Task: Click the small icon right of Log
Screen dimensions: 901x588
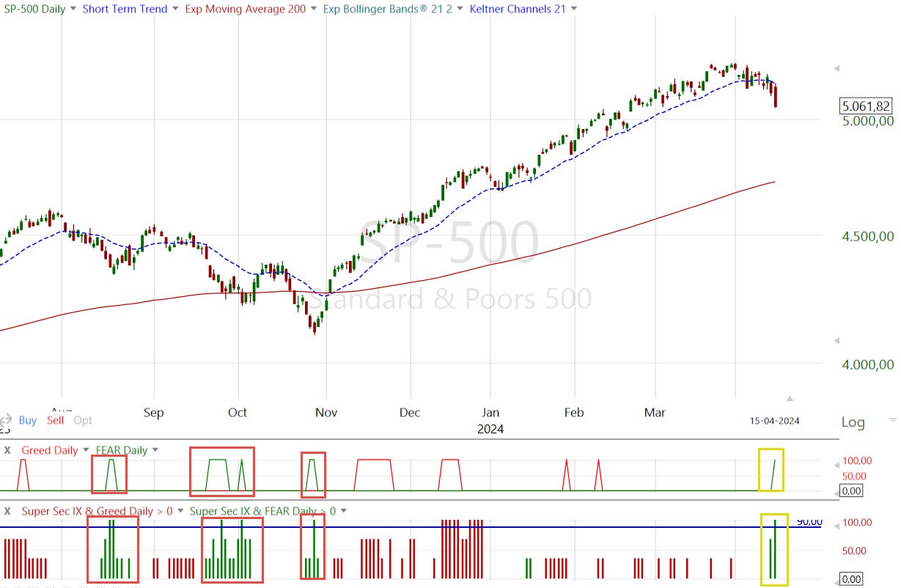Action: click(892, 420)
